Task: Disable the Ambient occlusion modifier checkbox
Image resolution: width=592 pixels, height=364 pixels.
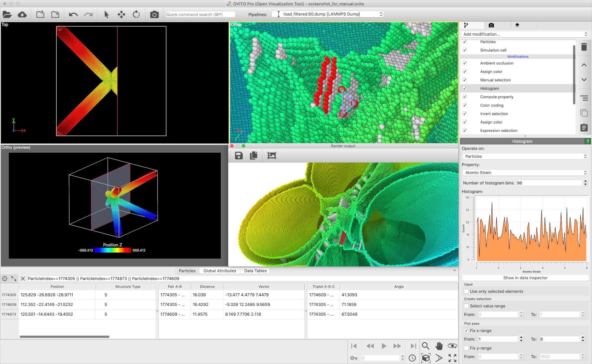Action: point(465,63)
